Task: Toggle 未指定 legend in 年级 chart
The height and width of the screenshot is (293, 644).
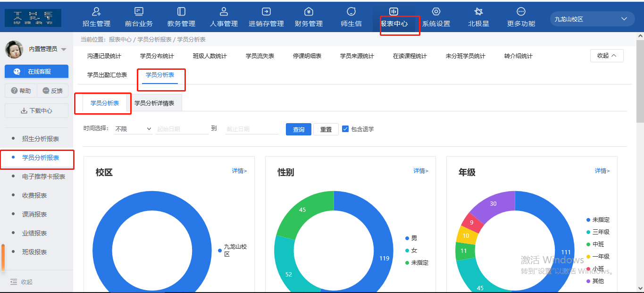Action: pos(598,220)
